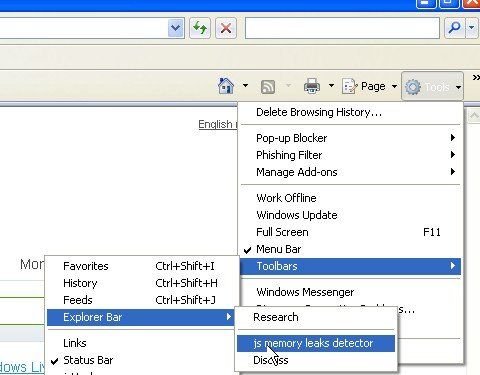Toggle the Menu Bar checked item

(x=350, y=249)
